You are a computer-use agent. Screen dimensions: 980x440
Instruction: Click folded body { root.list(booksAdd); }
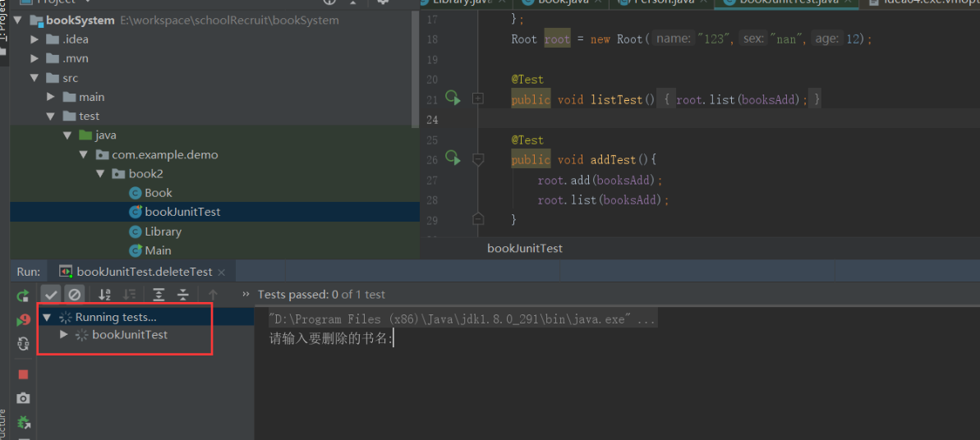739,99
